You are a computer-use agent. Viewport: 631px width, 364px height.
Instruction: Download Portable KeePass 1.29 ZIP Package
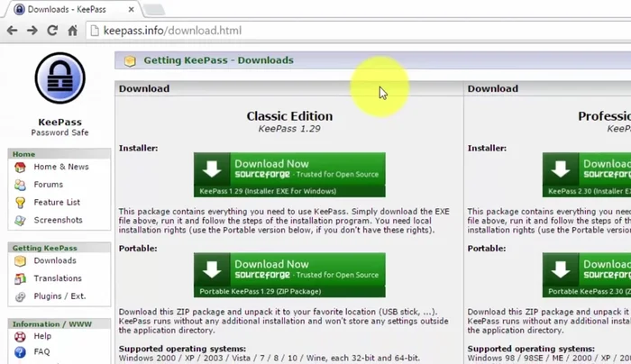289,275
